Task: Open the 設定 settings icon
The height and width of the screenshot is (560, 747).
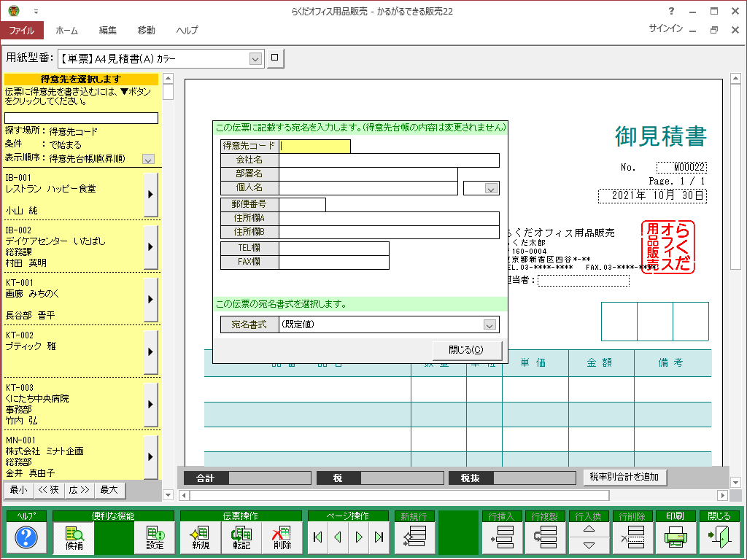Action: click(x=155, y=537)
